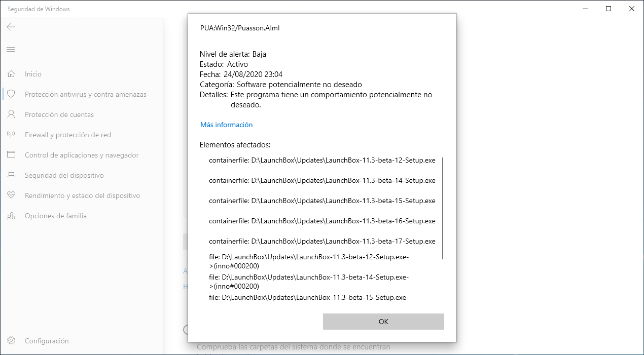Open Control de aplicaciones y navegador icon

[x=11, y=155]
